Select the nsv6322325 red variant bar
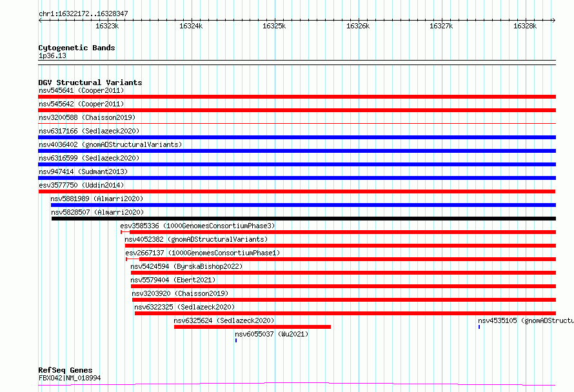 coord(345,313)
